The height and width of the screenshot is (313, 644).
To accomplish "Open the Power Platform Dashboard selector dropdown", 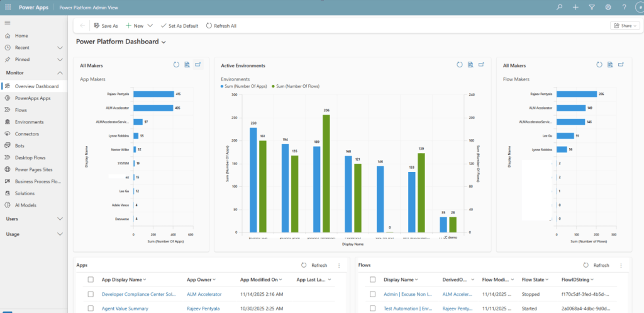I will 164,42.
